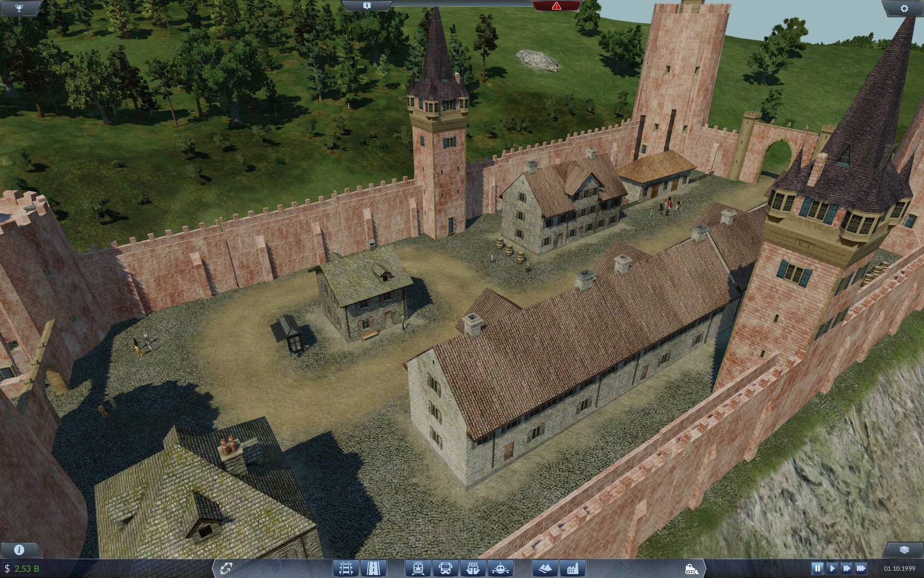The height and width of the screenshot is (578, 924).
Task: Open the ship harbor build menu
Action: (473, 569)
